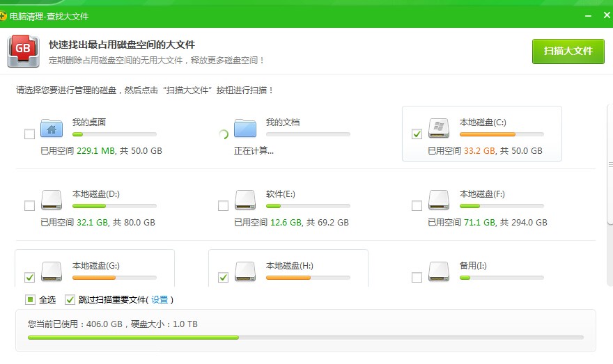Click the 本地磁盘(F:) label
This screenshot has width=613, height=364.
pos(482,194)
